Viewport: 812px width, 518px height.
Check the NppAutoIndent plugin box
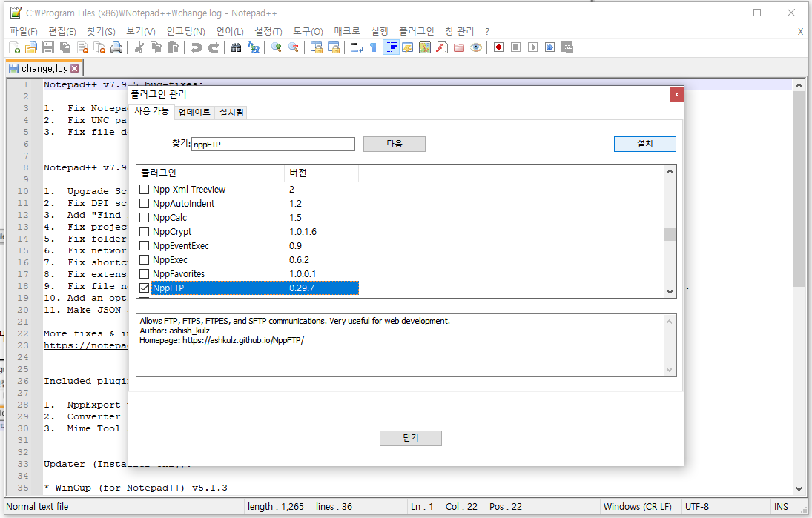145,203
